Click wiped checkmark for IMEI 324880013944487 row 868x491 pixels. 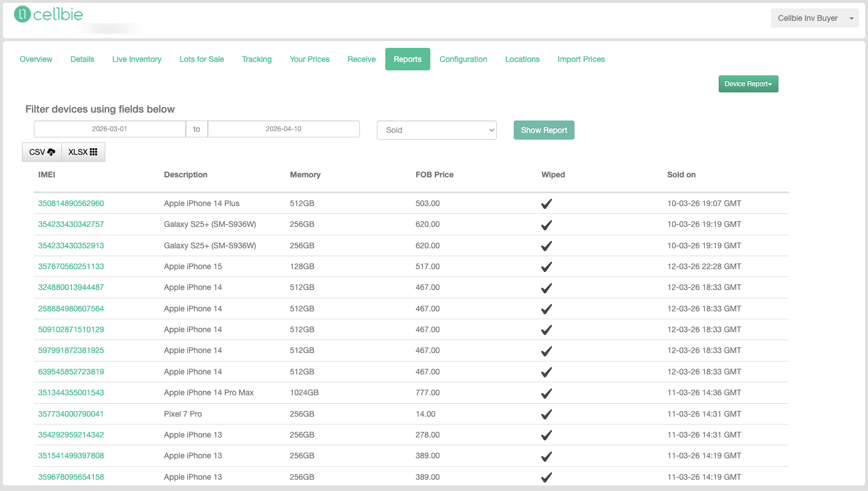pos(546,288)
